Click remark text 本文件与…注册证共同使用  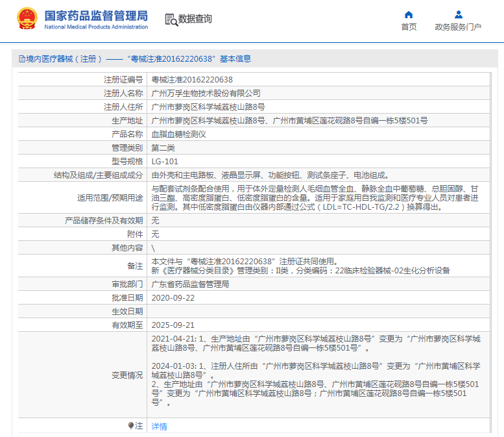tap(245, 261)
